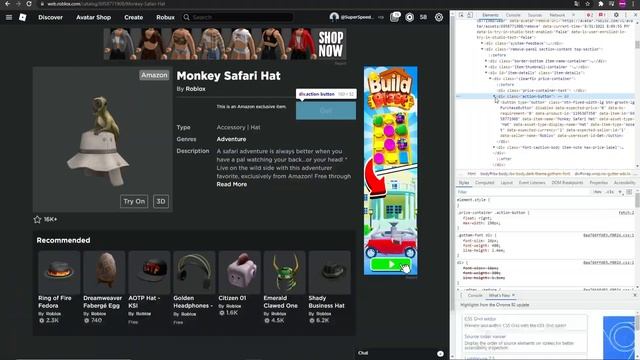640x360 pixels.
Task: Switch to the DevTools Sources tab
Action: (x=535, y=15)
